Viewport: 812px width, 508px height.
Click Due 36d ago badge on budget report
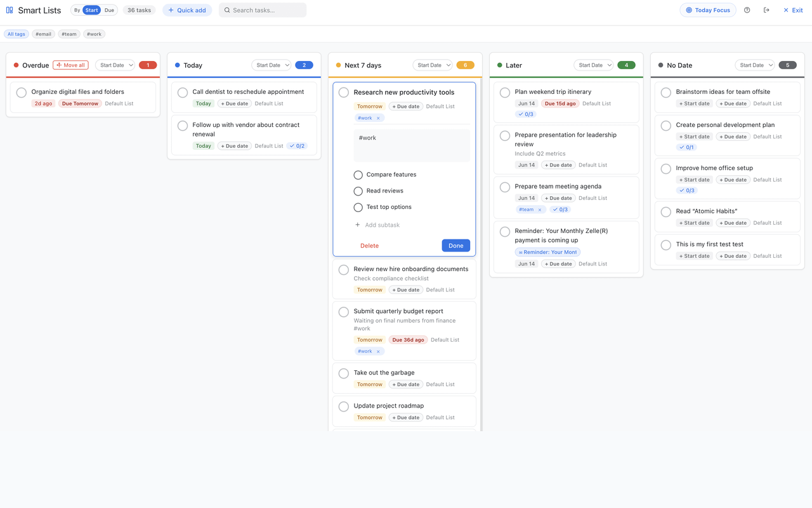[408, 340]
